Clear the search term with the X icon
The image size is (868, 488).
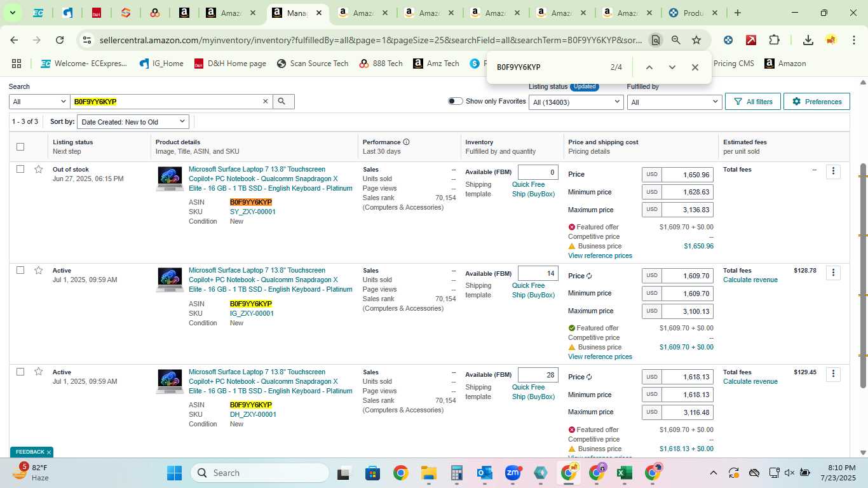coord(266,102)
